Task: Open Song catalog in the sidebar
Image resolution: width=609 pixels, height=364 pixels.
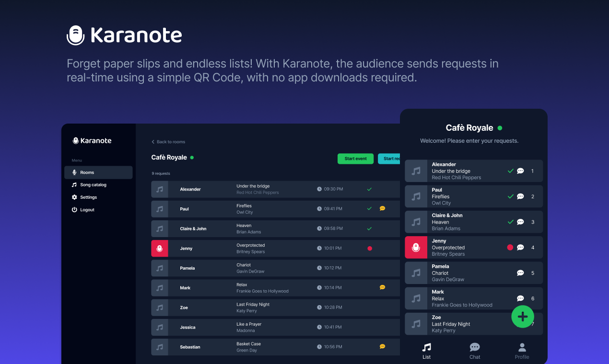Action: (x=89, y=185)
